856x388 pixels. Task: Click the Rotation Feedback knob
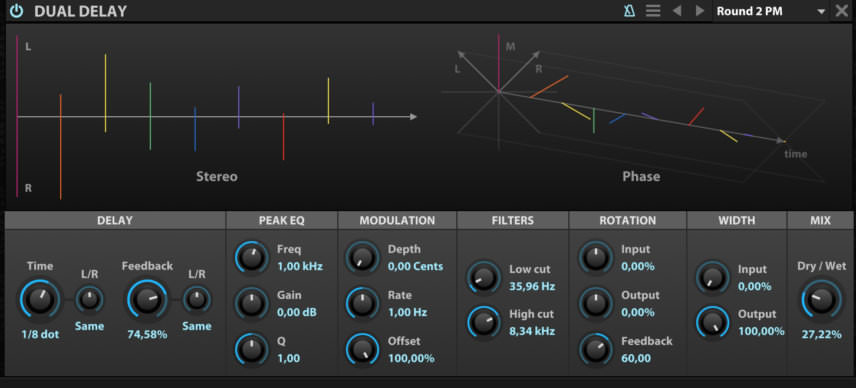click(x=596, y=349)
